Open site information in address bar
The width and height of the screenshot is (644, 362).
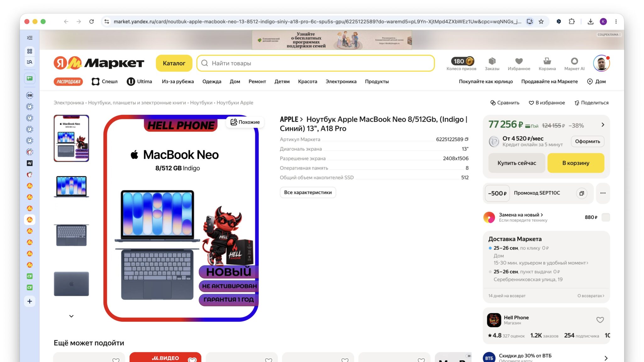(107, 21)
